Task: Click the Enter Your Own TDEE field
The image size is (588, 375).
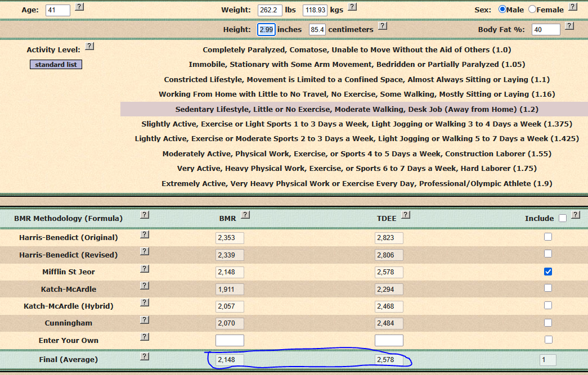Action: [389, 341]
